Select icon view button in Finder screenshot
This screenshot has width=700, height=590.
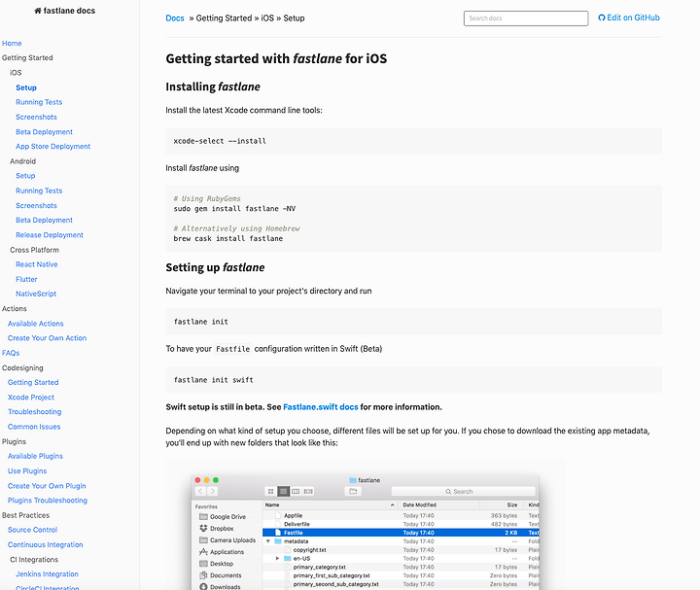click(270, 492)
